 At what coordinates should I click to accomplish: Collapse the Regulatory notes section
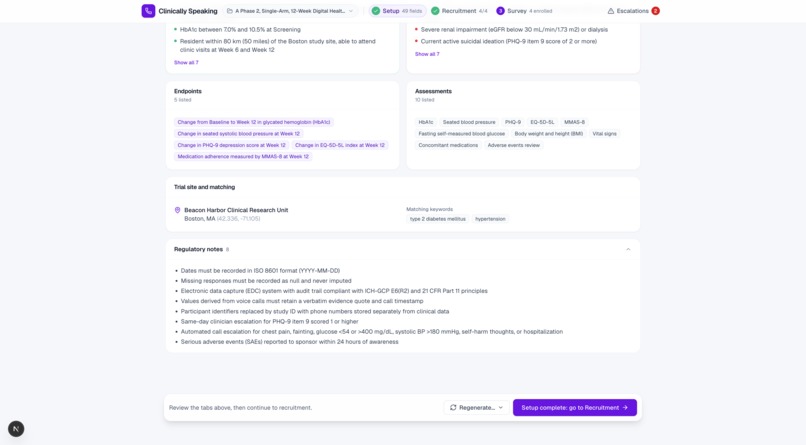tap(628, 249)
